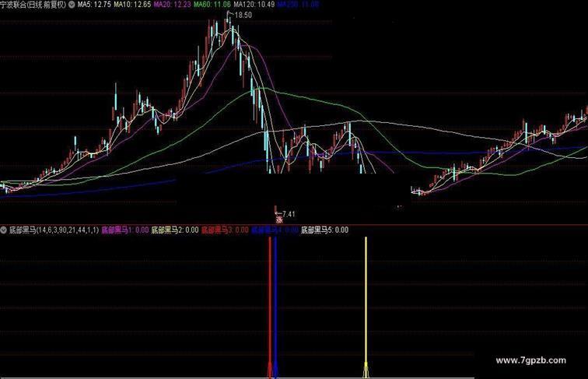Open the settings circle beside 底部黑马 indicator
588x379 pixels.
[x=3, y=230]
